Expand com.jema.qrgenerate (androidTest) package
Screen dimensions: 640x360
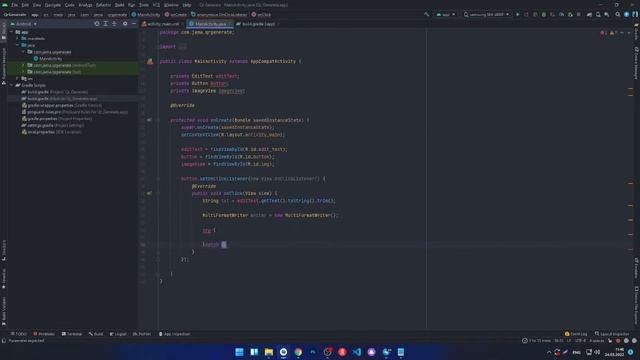(23, 65)
